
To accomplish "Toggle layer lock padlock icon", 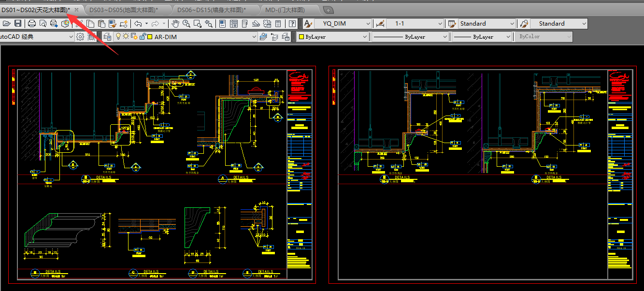I will tap(143, 36).
